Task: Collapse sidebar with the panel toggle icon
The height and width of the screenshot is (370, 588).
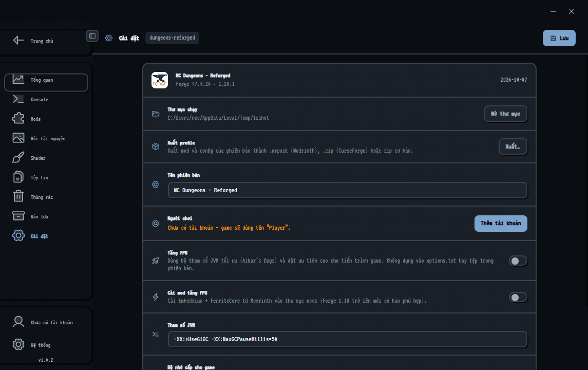Action: point(92,36)
